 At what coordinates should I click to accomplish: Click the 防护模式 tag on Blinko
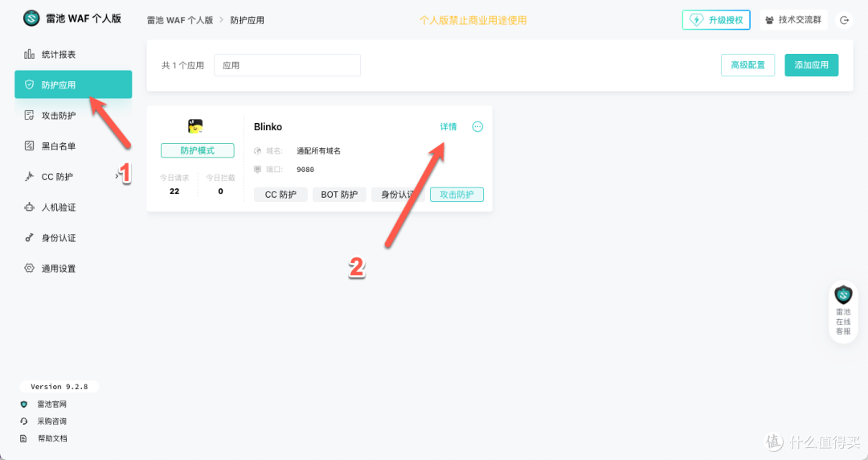click(x=198, y=150)
